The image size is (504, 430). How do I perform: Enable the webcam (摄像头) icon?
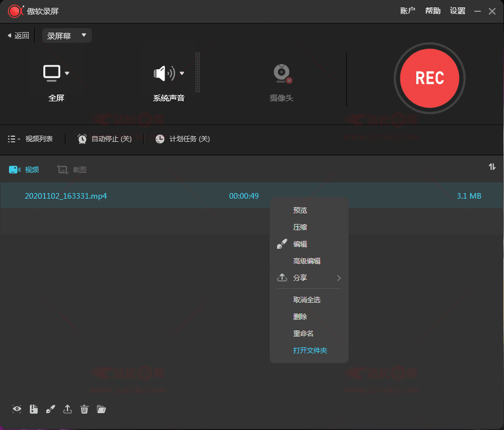(282, 74)
